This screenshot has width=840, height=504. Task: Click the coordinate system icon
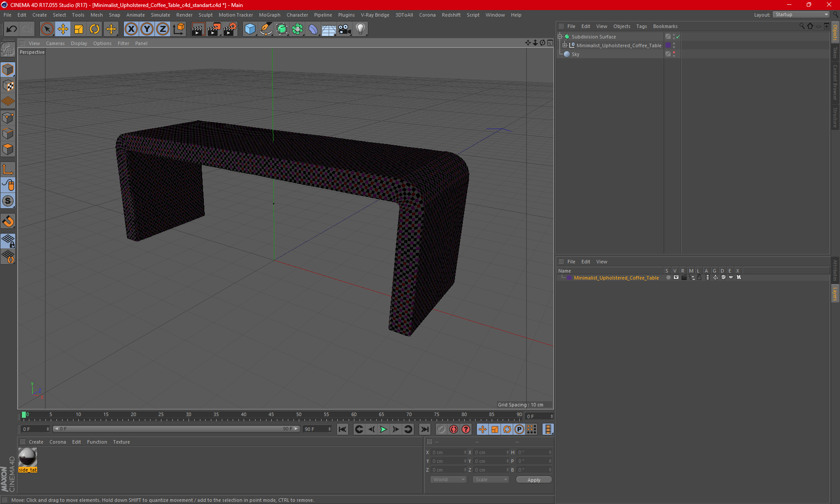click(179, 29)
